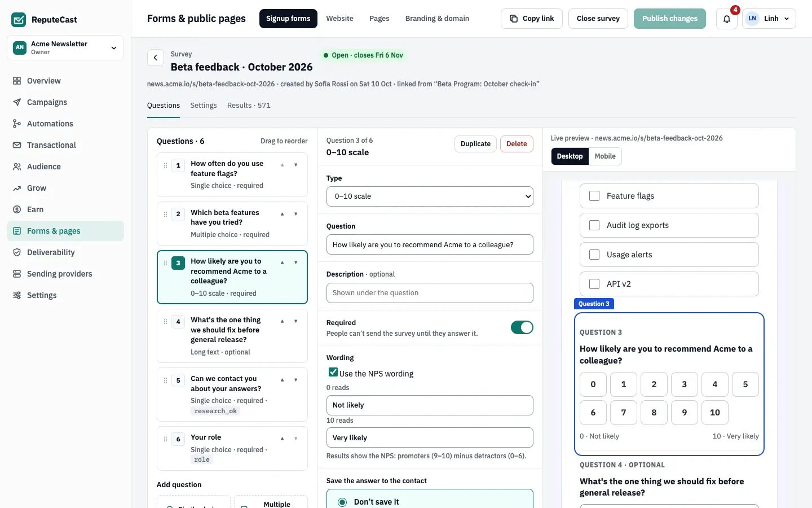Open the Audience people icon
The image size is (812, 508).
coord(17,167)
